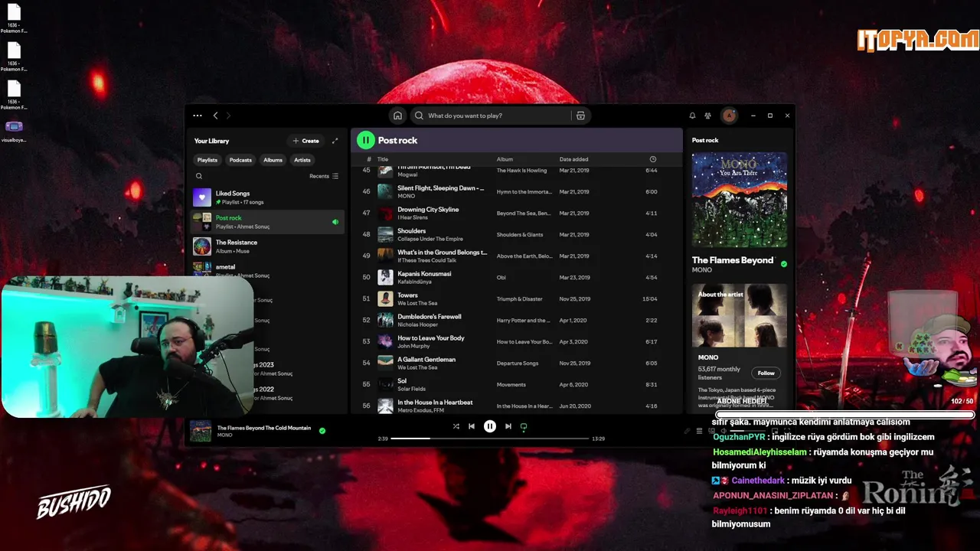The height and width of the screenshot is (551, 980).
Task: Toggle shuffle in player controls
Action: 456,426
